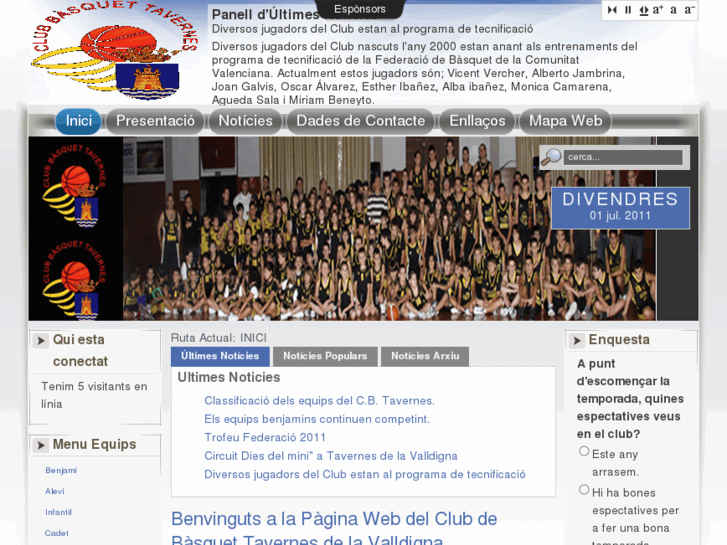
Task: Click the 'cerca...' search input field
Action: pyautogui.click(x=623, y=157)
